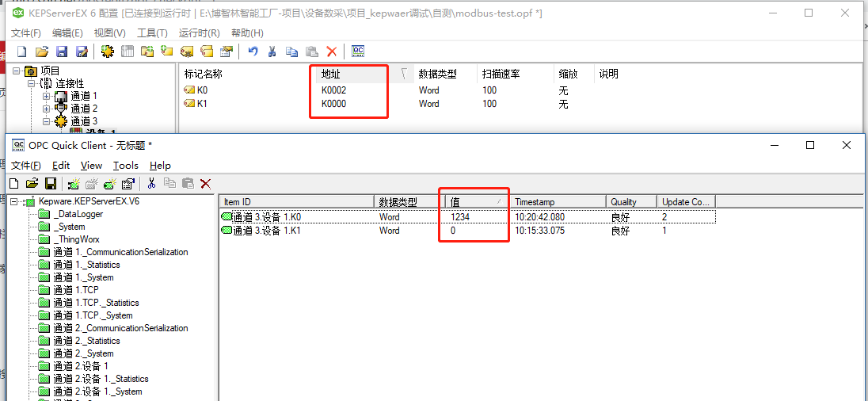Click Cut scissors in Quick Client toolbar

(152, 183)
